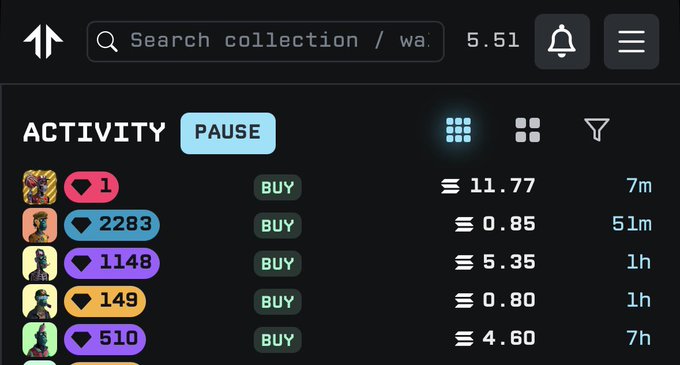Open the activity filter funnel

(x=597, y=130)
